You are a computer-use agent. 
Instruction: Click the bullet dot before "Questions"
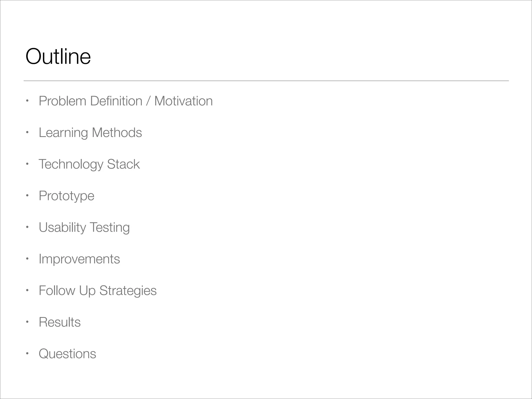pos(26,354)
